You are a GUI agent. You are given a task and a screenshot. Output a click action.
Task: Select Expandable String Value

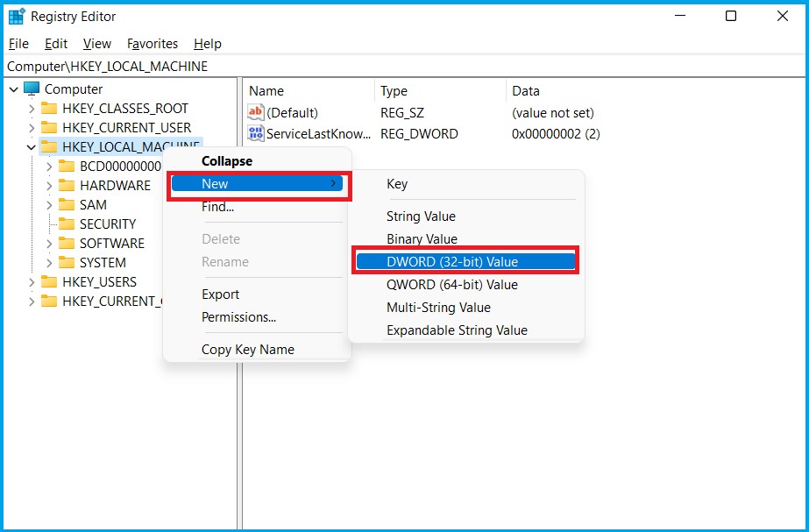click(x=466, y=330)
